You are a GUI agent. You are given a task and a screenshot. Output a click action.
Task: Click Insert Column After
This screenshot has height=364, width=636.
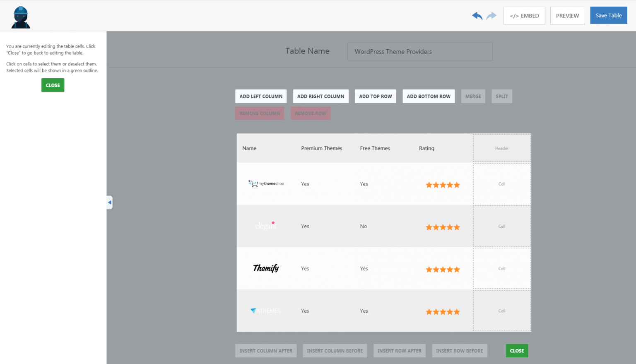click(266, 351)
